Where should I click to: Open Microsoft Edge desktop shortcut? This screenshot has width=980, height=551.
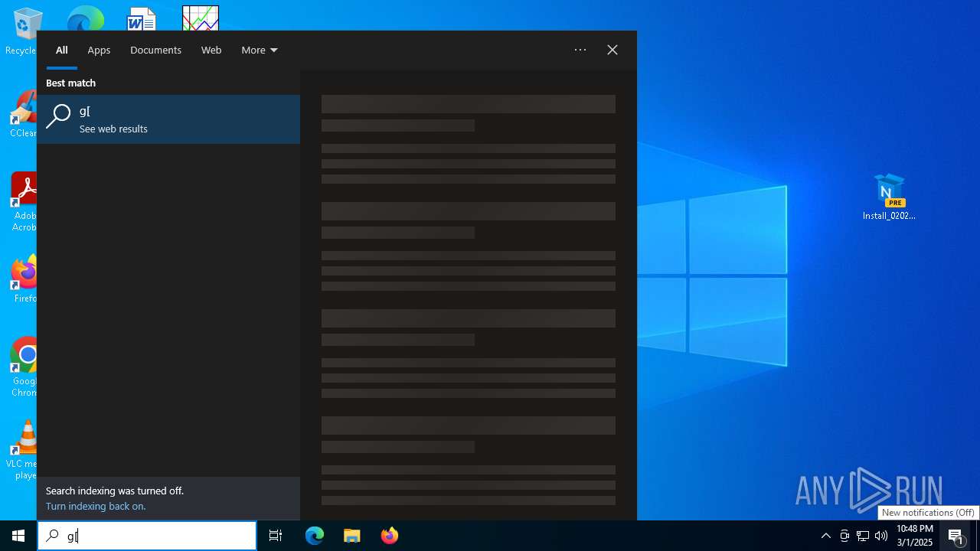[x=85, y=18]
